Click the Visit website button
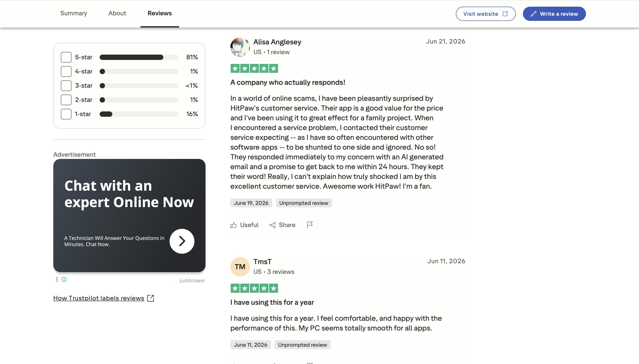This screenshot has width=639, height=364. pyautogui.click(x=485, y=14)
